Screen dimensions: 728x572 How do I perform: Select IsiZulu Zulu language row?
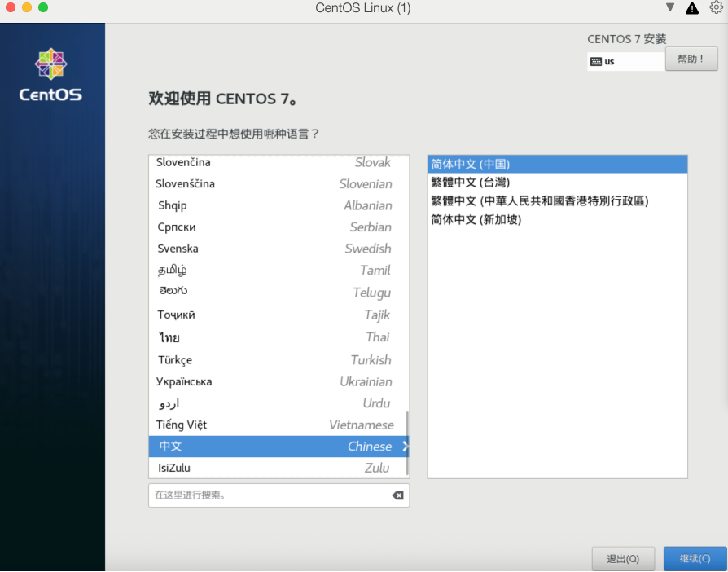(x=278, y=468)
